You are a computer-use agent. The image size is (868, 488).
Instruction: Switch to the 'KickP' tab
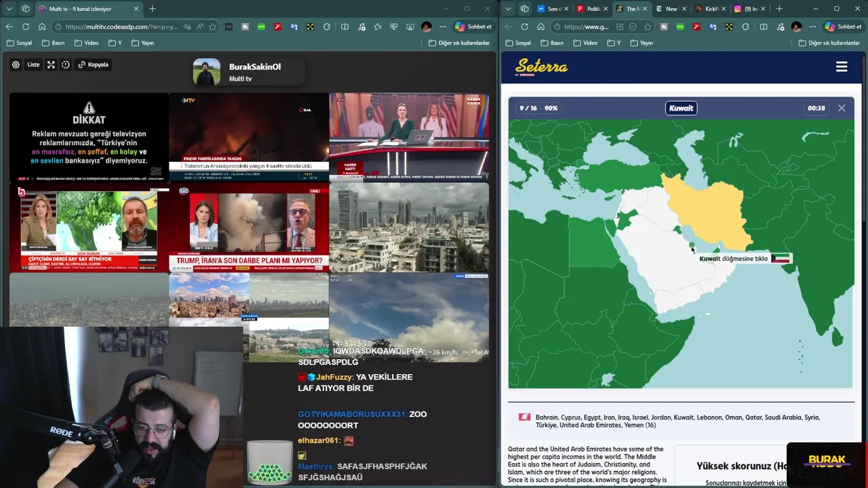pos(711,9)
